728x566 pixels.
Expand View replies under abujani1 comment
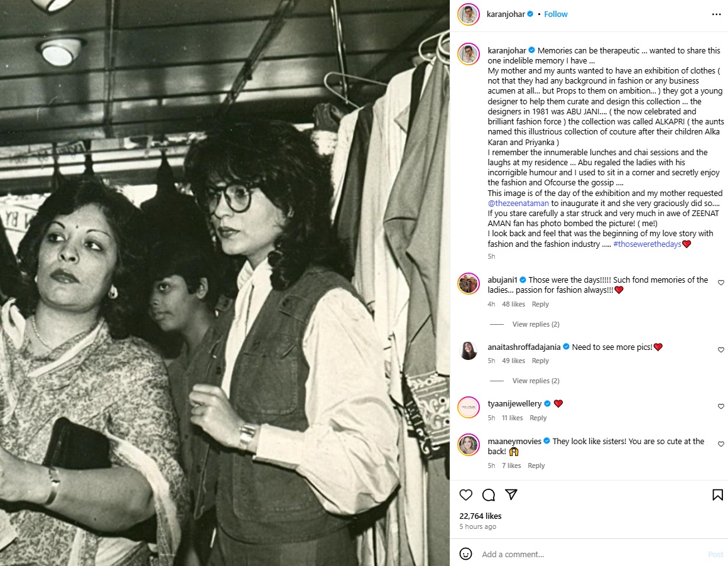coord(536,324)
